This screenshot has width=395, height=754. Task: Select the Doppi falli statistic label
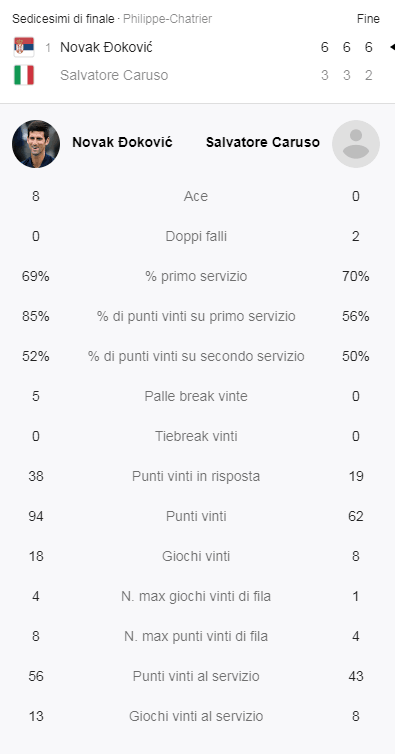[x=196, y=236]
